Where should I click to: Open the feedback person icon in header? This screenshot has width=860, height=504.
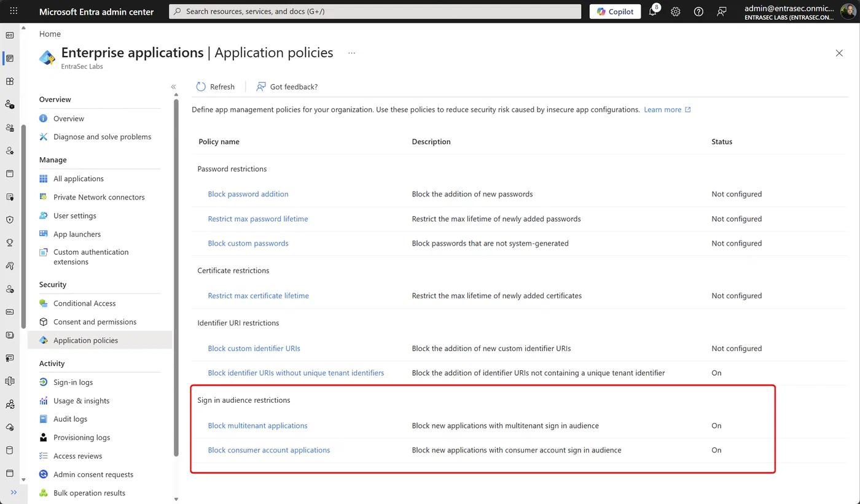tap(722, 12)
